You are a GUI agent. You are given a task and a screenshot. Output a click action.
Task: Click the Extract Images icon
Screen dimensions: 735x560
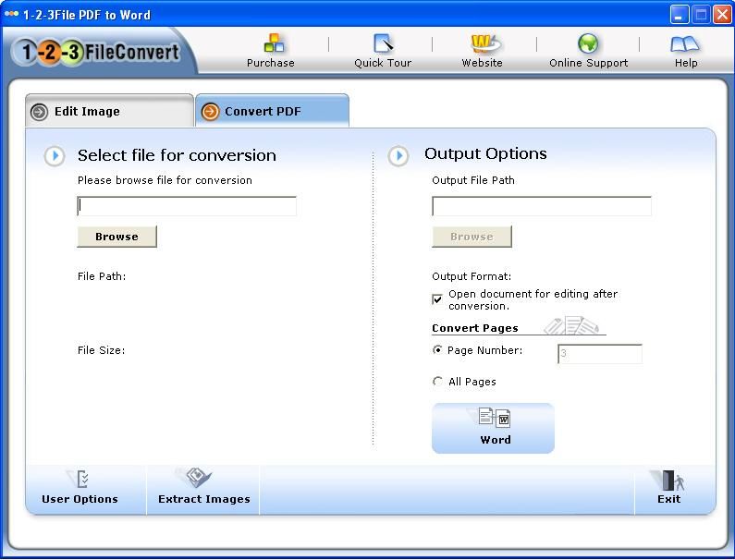[x=200, y=478]
